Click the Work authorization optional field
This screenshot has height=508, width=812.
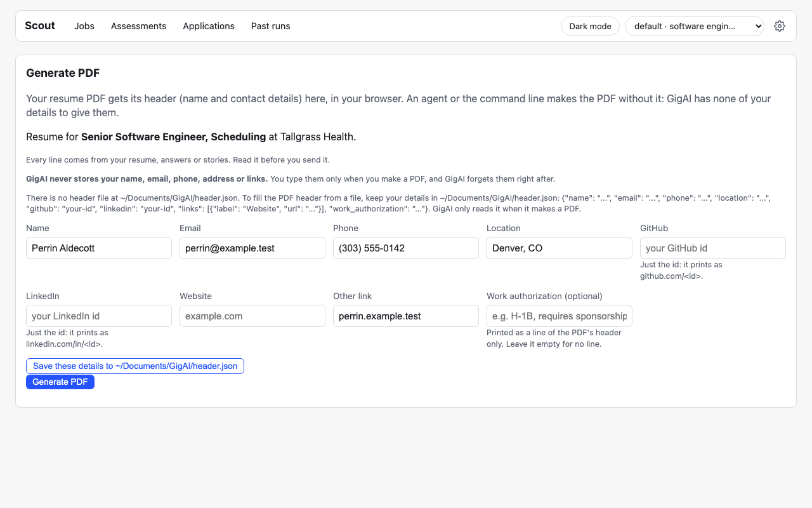(x=560, y=316)
